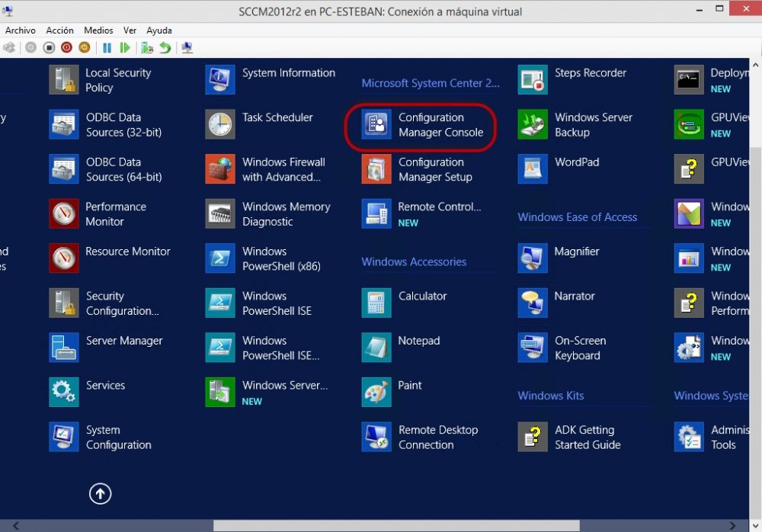Click the Ctrl+Alt+Del toolbar icon
Image resolution: width=762 pixels, height=532 pixels.
point(8,48)
